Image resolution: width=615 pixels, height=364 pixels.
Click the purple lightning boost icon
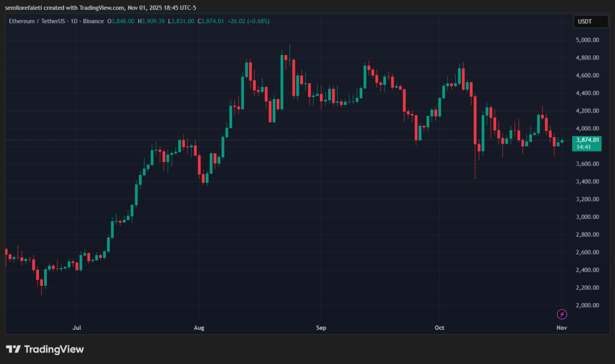[x=562, y=314]
